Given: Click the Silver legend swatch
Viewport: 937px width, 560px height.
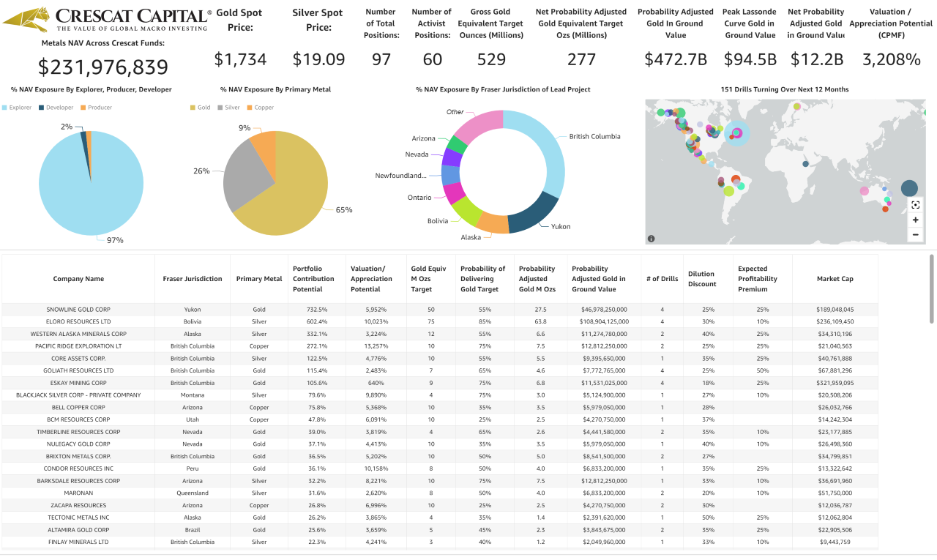Looking at the screenshot, I should [220, 108].
